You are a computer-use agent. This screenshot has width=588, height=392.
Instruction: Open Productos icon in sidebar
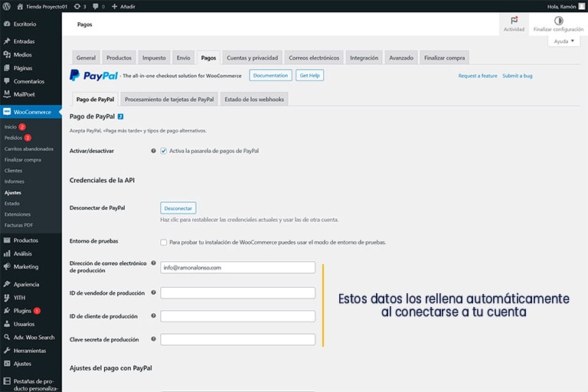7,240
